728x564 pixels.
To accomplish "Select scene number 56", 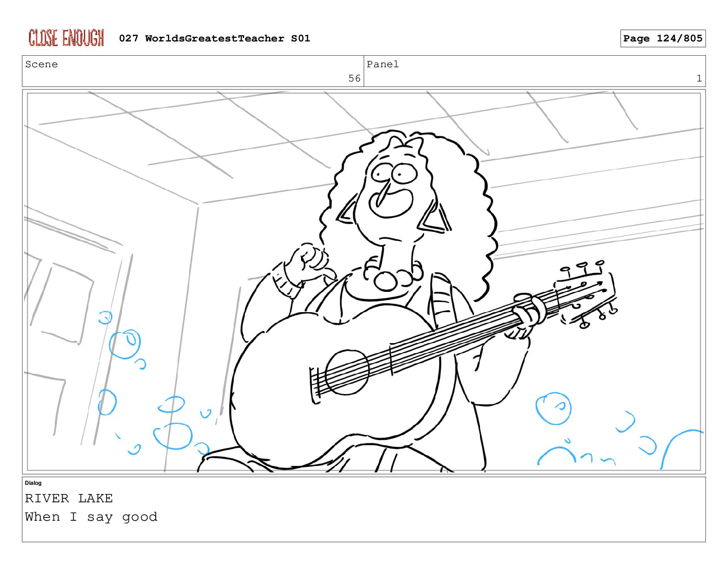I will click(x=354, y=79).
